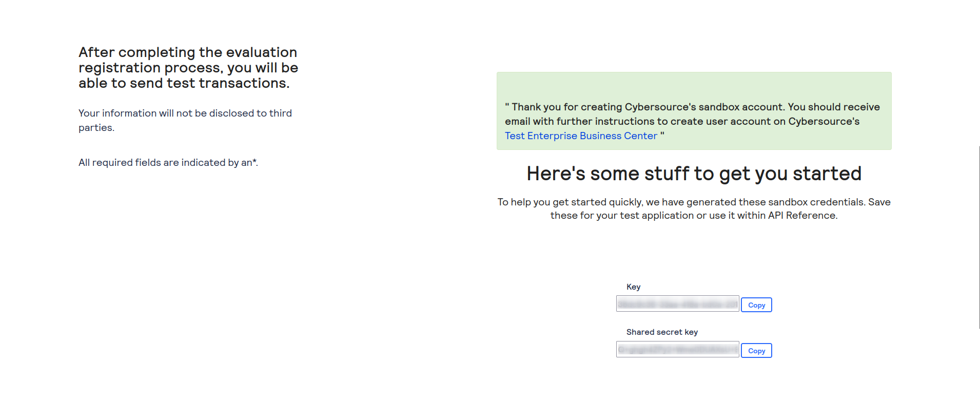Copy the Key value
Image resolution: width=980 pixels, height=418 pixels.
[x=756, y=305]
